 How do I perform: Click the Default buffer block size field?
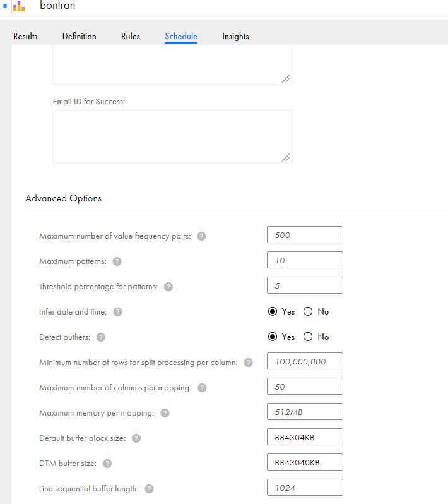pos(305,437)
